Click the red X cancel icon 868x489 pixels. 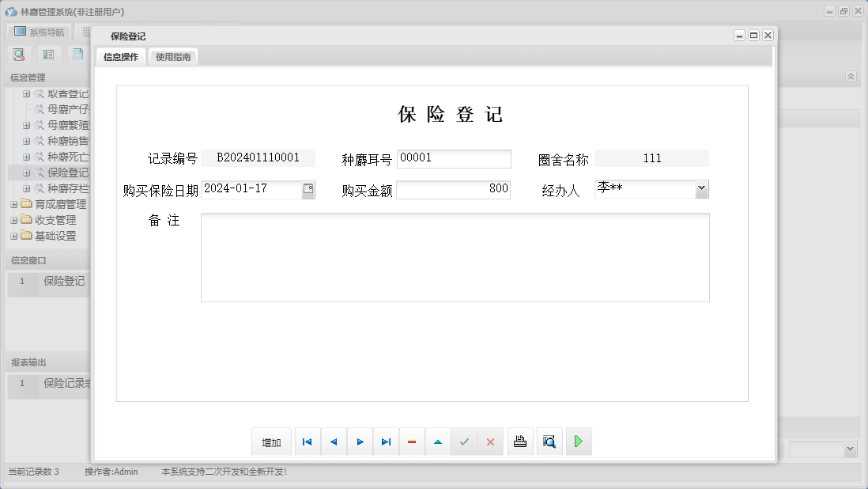[490, 442]
